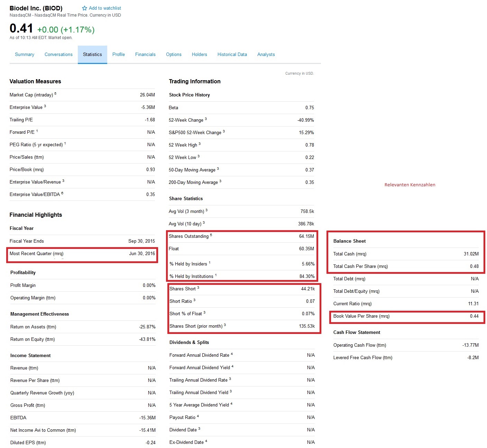
Task: Select the Statistics tab
Action: (92, 55)
